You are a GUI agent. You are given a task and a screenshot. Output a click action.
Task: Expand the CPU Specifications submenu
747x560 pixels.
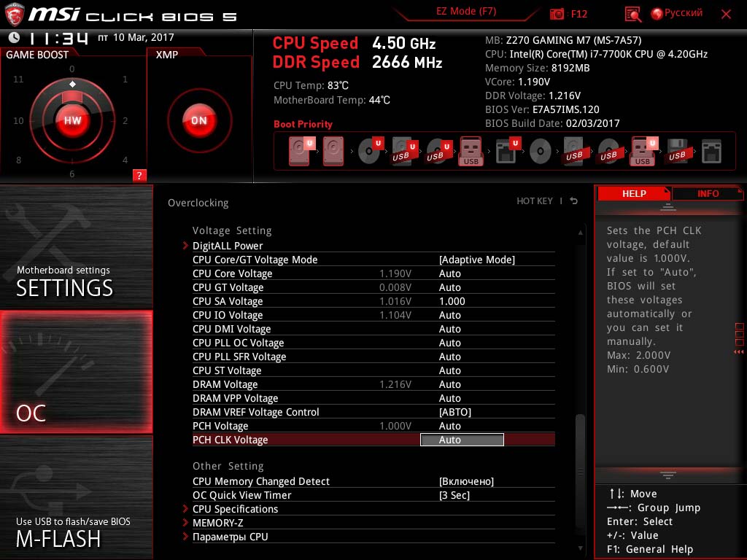pos(236,509)
